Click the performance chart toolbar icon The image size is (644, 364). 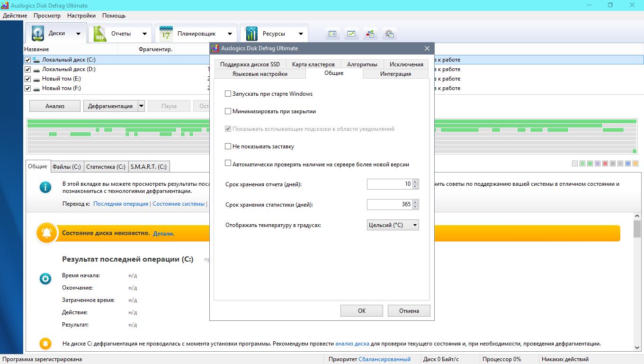(351, 34)
